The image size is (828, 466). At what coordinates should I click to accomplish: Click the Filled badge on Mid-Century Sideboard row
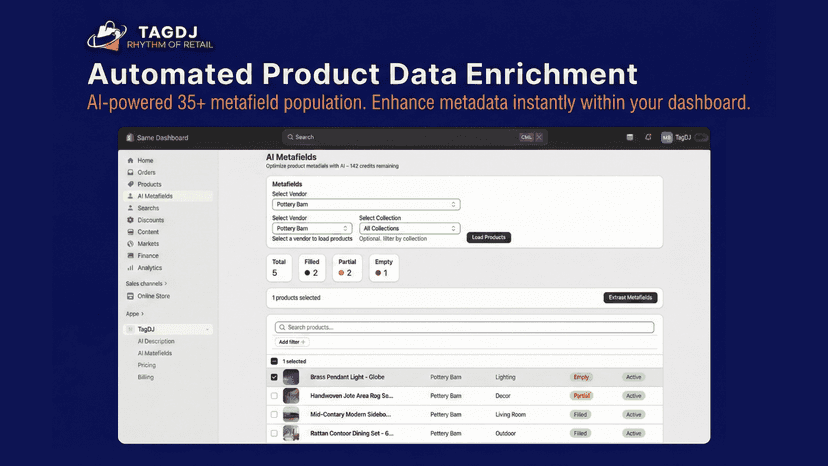[x=580, y=414]
